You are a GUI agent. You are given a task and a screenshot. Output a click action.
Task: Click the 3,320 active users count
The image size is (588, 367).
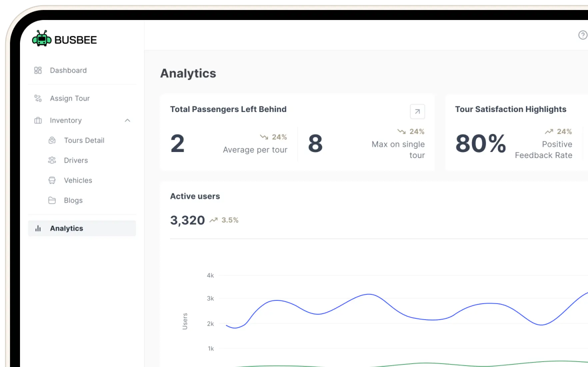click(187, 220)
